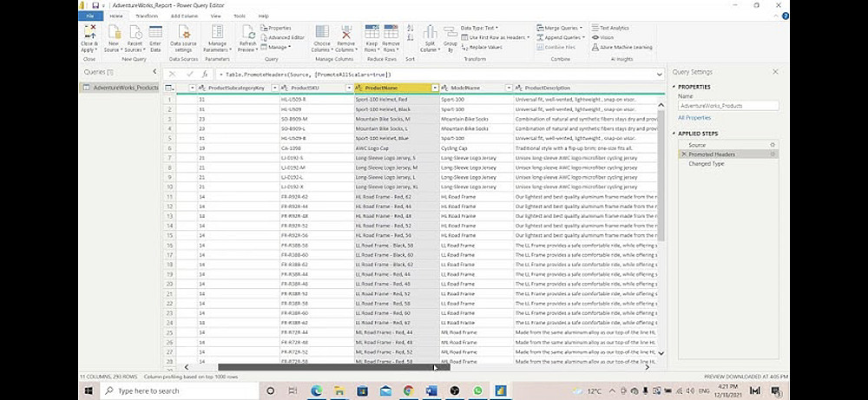Open the Help question mark icon
868x400 pixels.
click(x=785, y=16)
